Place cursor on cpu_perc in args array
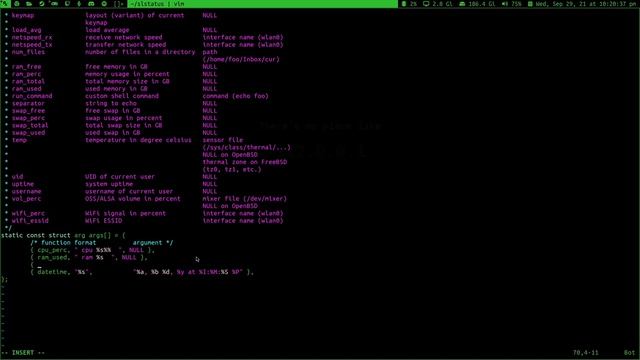 point(52,250)
